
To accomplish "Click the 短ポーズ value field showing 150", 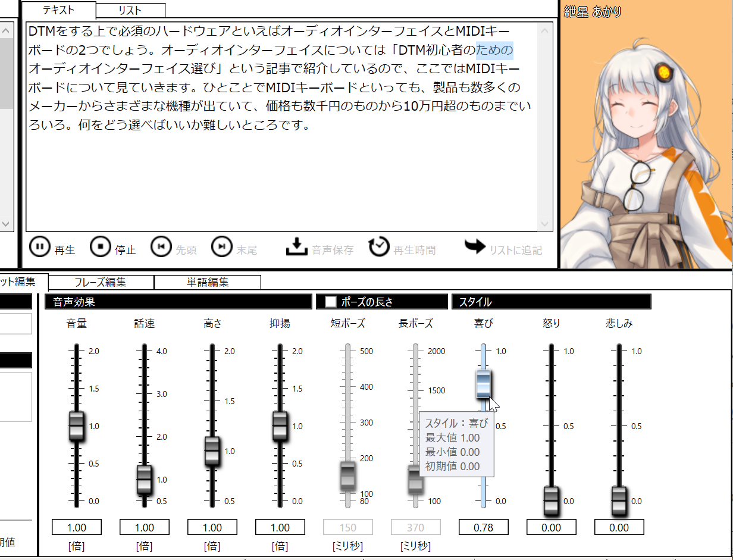I will [x=348, y=527].
